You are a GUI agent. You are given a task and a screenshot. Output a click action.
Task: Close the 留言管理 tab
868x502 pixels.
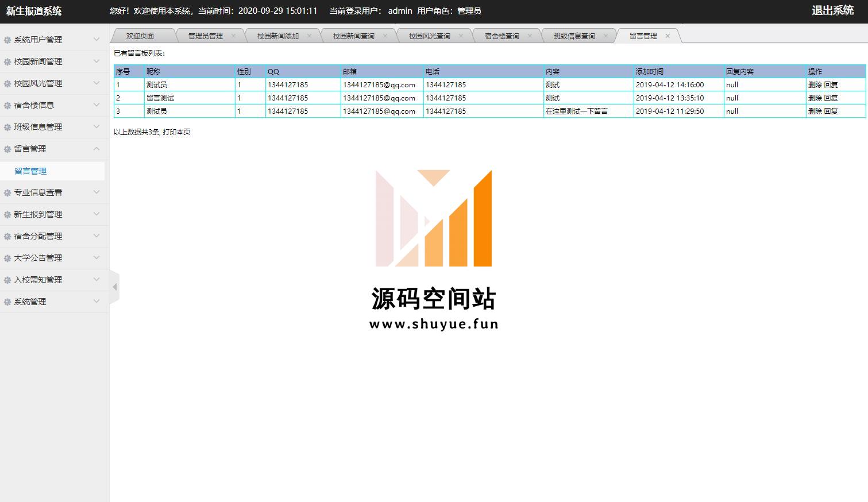[668, 36]
